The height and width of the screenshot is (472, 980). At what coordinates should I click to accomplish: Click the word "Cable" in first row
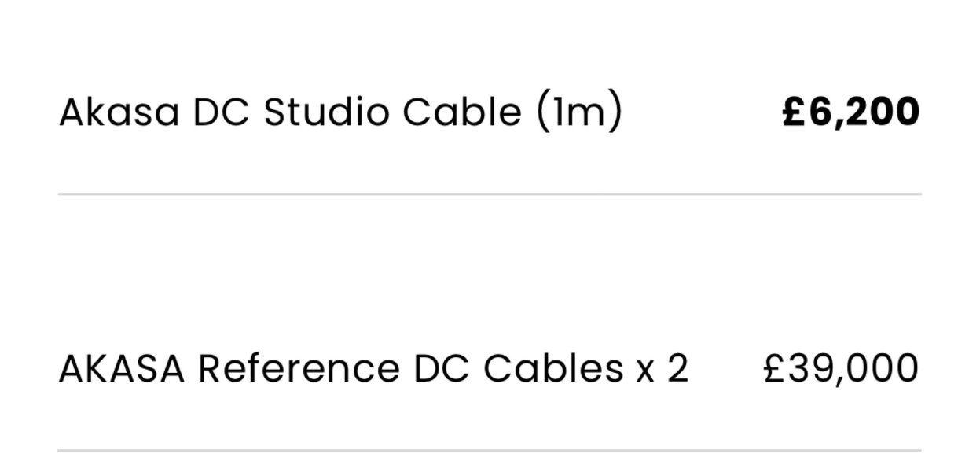pos(461,112)
